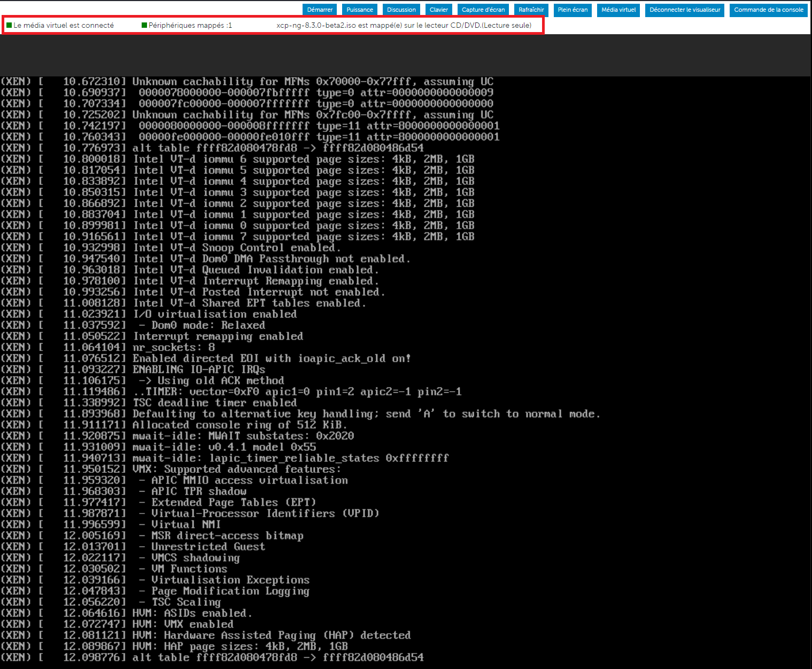Viewport: 812px width, 669px height.
Task: Click the green mapped devices indicator
Action: click(143, 25)
